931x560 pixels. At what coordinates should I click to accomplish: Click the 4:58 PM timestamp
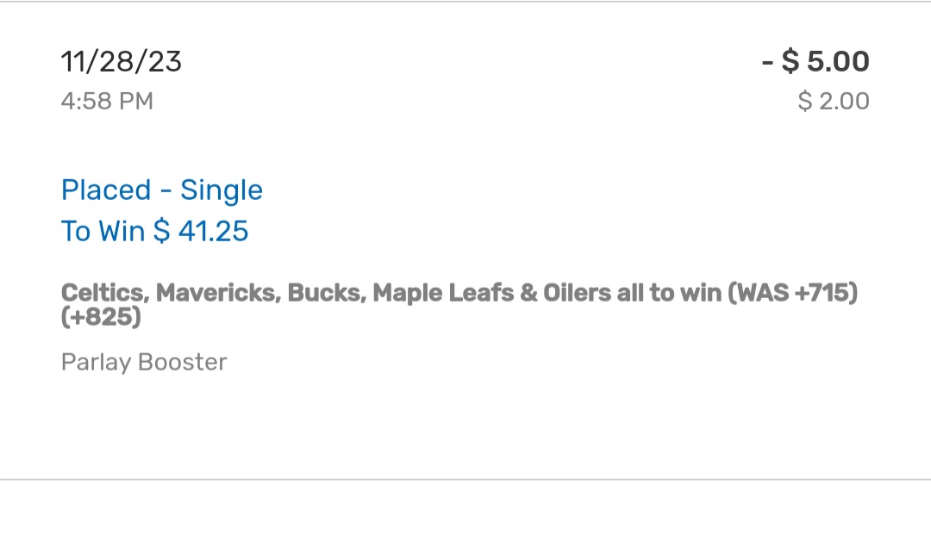pyautogui.click(x=107, y=102)
